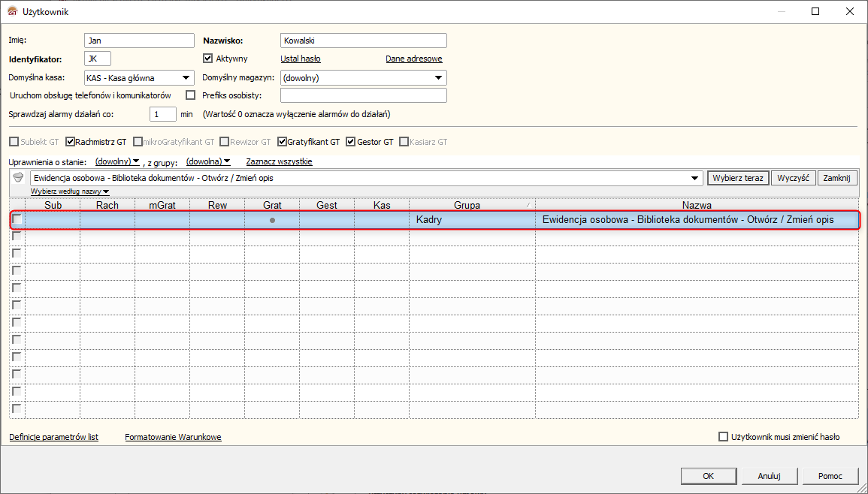Image resolution: width=868 pixels, height=494 pixels.
Task: Open z grupy (dowolna) dropdown
Action: click(x=208, y=161)
